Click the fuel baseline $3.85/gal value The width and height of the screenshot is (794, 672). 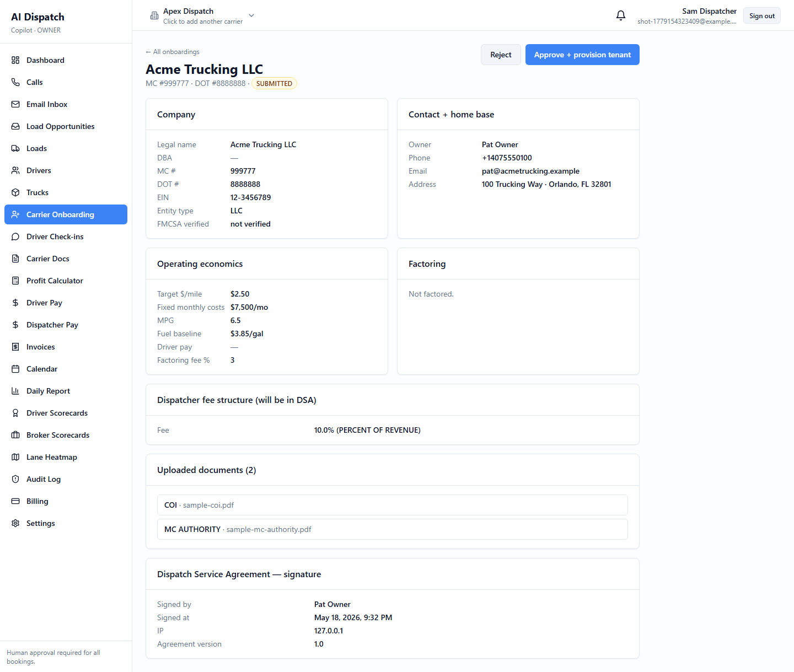tap(247, 334)
